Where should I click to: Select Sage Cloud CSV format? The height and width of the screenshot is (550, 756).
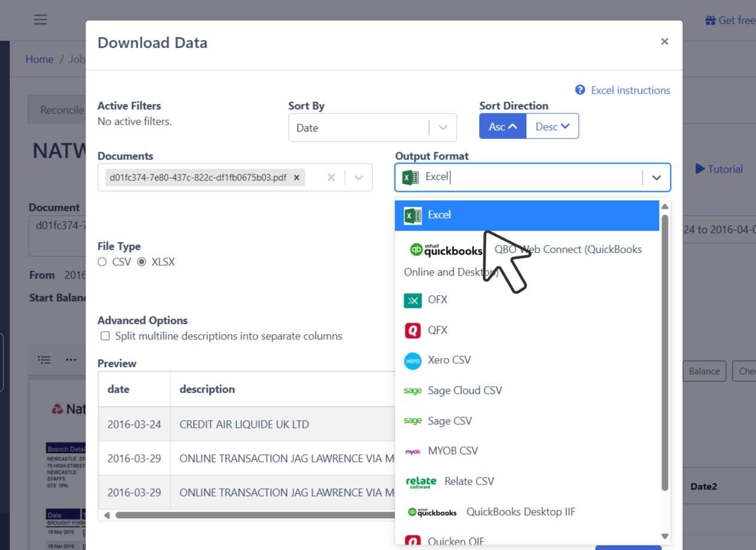coord(527,390)
